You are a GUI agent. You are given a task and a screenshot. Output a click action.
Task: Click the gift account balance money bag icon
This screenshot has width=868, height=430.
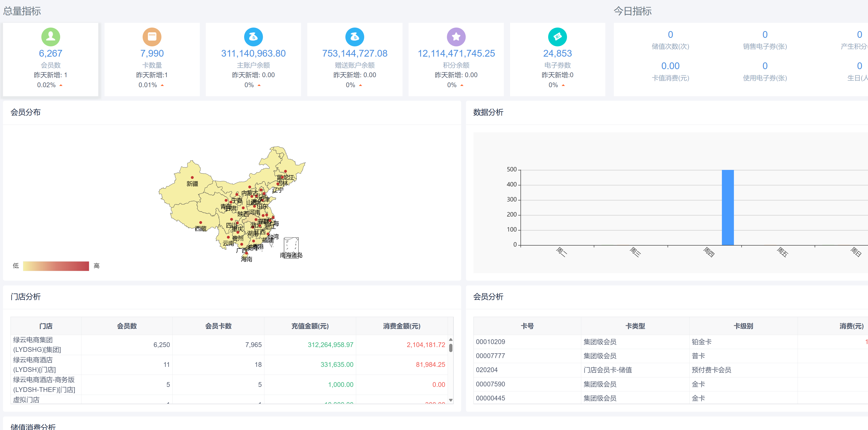tap(355, 36)
